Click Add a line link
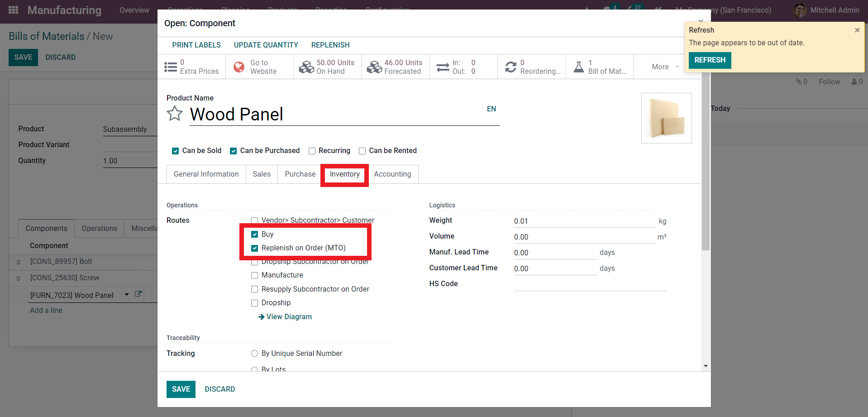This screenshot has width=868, height=417. click(46, 311)
